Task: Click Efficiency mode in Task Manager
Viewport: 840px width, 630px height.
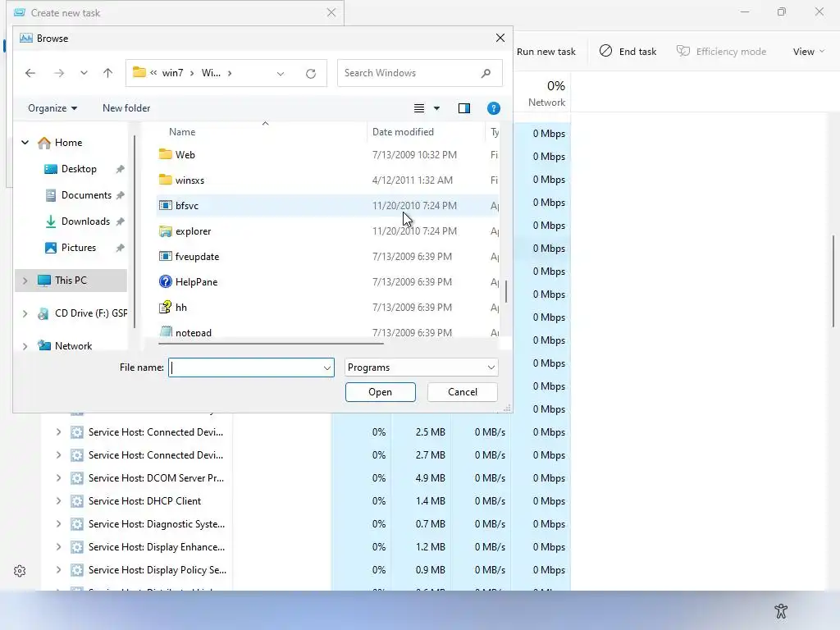Action: pyautogui.click(x=721, y=52)
